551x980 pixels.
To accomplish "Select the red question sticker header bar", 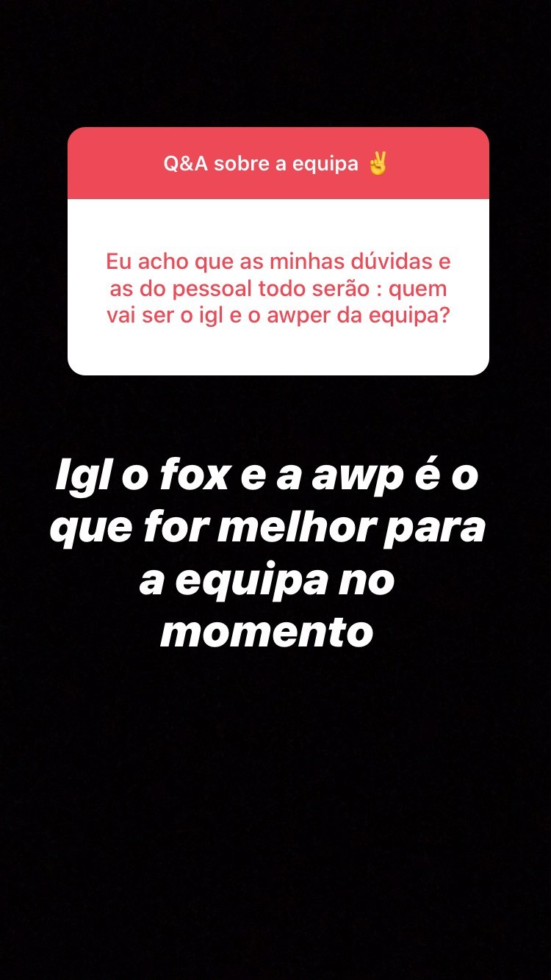I will tap(278, 163).
